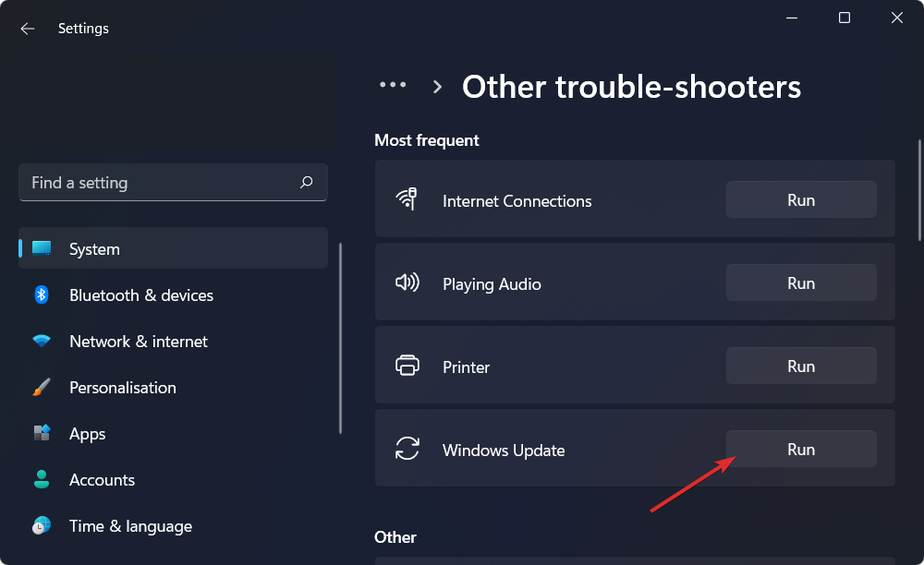
Task: Click the Network & internet globe icon
Action: (43, 341)
